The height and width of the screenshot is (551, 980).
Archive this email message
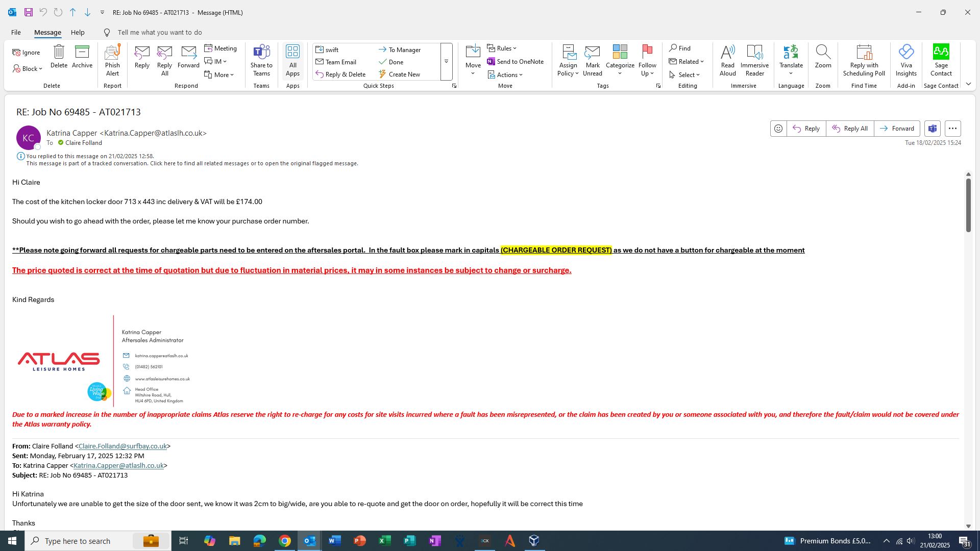[82, 57]
